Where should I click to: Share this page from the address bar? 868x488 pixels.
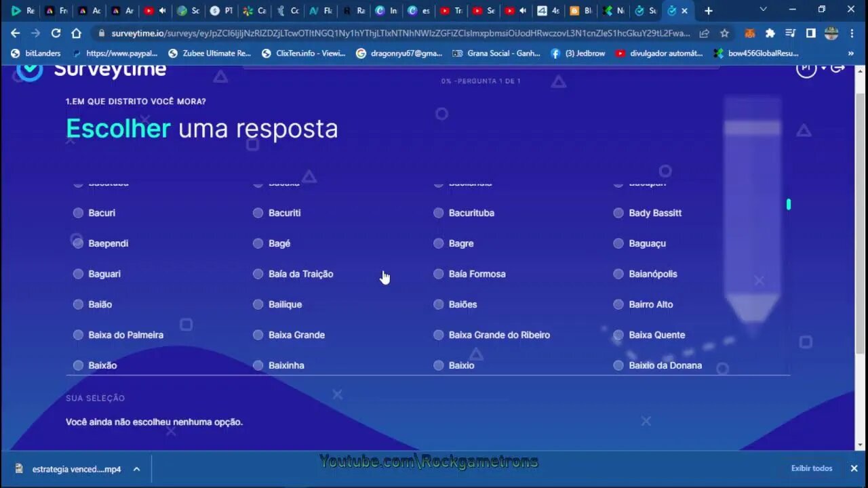(x=705, y=33)
